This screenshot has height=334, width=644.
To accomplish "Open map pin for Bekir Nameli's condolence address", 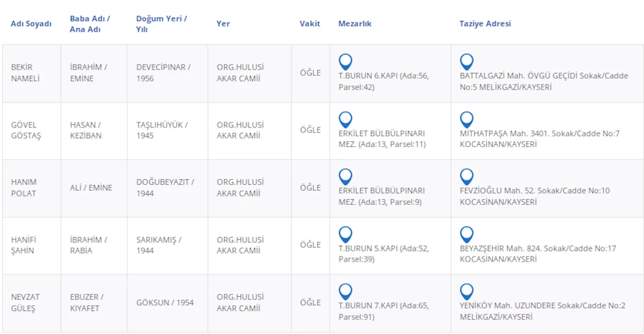I will pos(466,62).
